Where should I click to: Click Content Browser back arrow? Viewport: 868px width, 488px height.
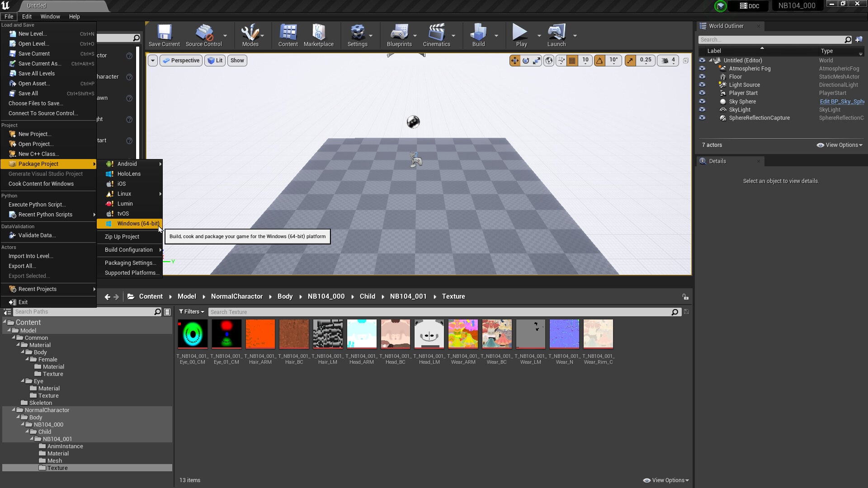pos(107,297)
